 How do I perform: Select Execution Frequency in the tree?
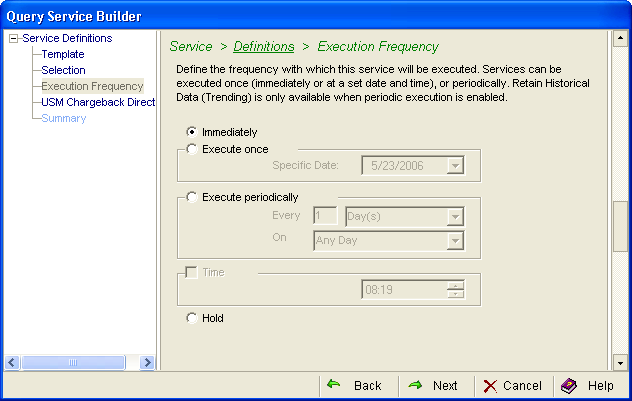[92, 86]
